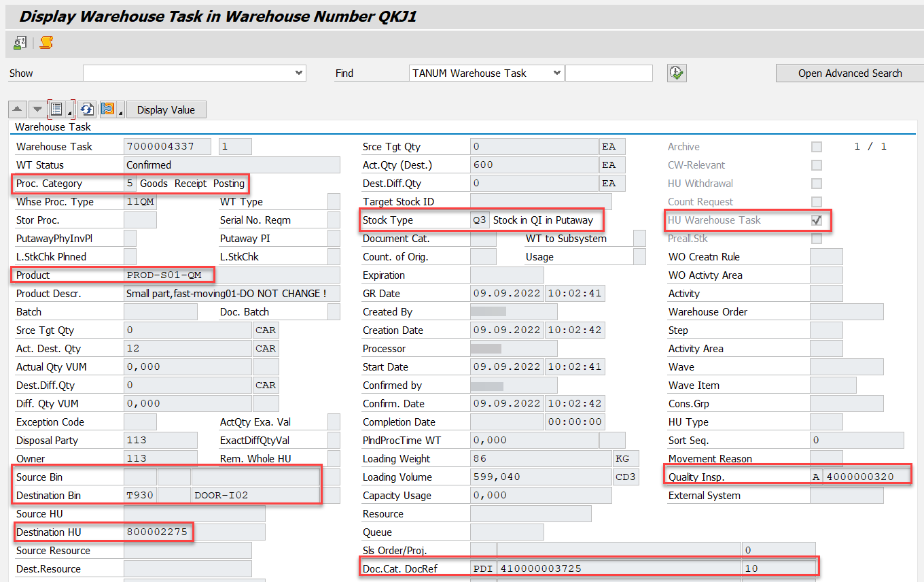Toggle the Archive checkbox
Image resolution: width=924 pixels, height=582 pixels.
click(817, 147)
